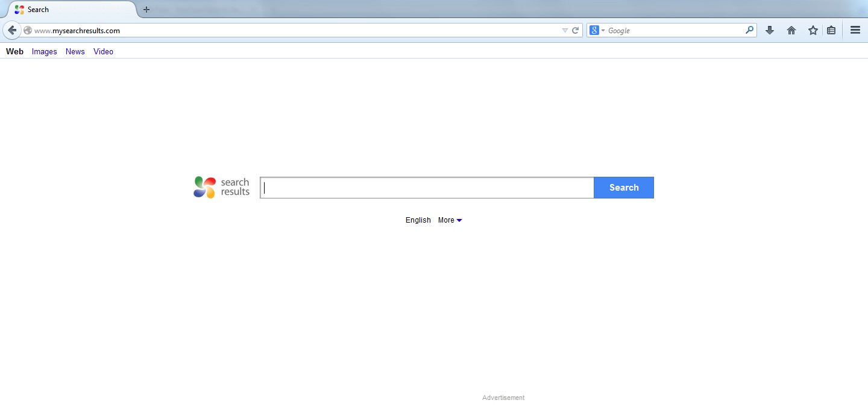Open the Downloads arrow icon
Screen dimensions: 868x409
770,30
